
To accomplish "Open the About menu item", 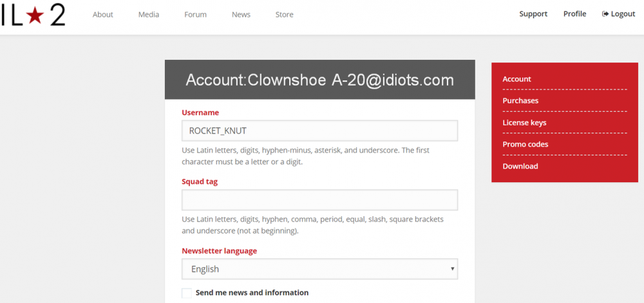I will tap(103, 15).
